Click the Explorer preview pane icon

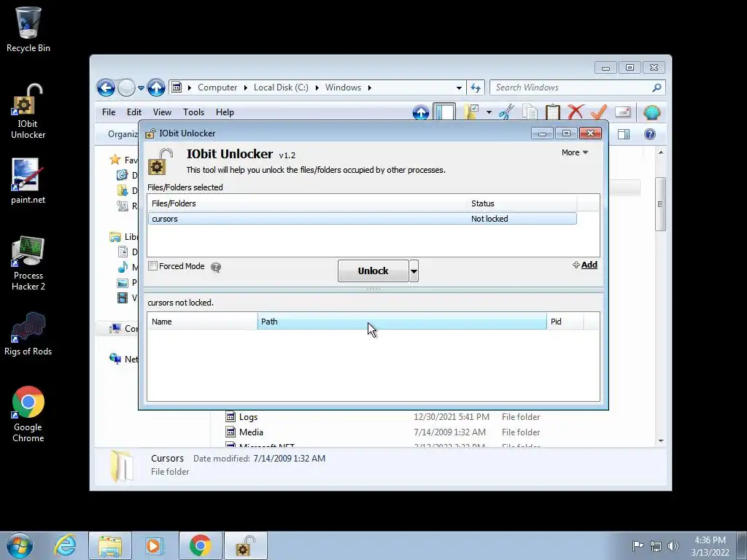(624, 134)
